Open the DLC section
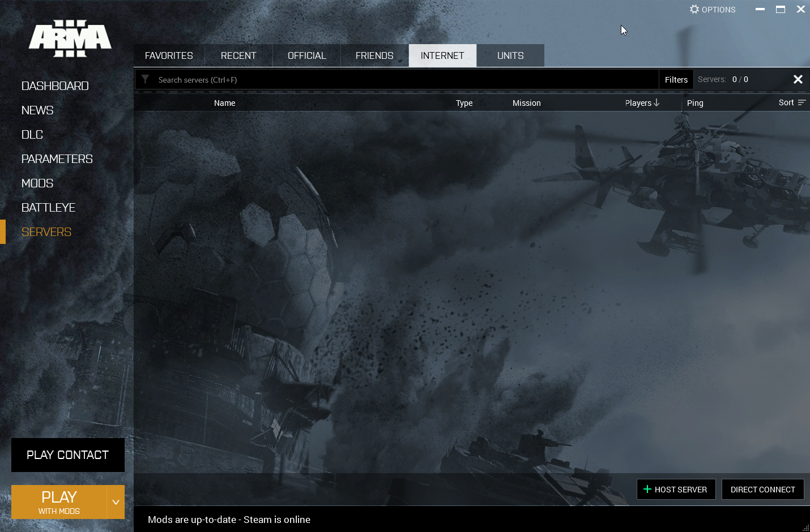Image resolution: width=810 pixels, height=532 pixels. tap(32, 135)
